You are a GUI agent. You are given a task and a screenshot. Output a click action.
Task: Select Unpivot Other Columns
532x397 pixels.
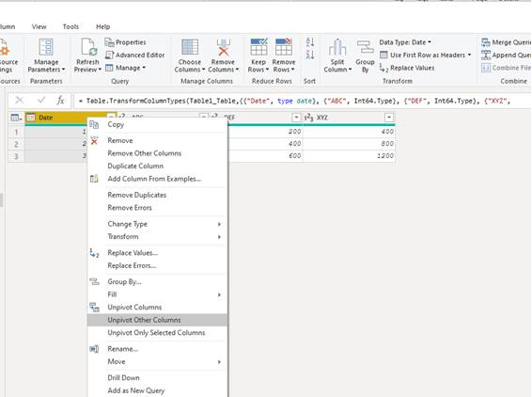pos(157,320)
